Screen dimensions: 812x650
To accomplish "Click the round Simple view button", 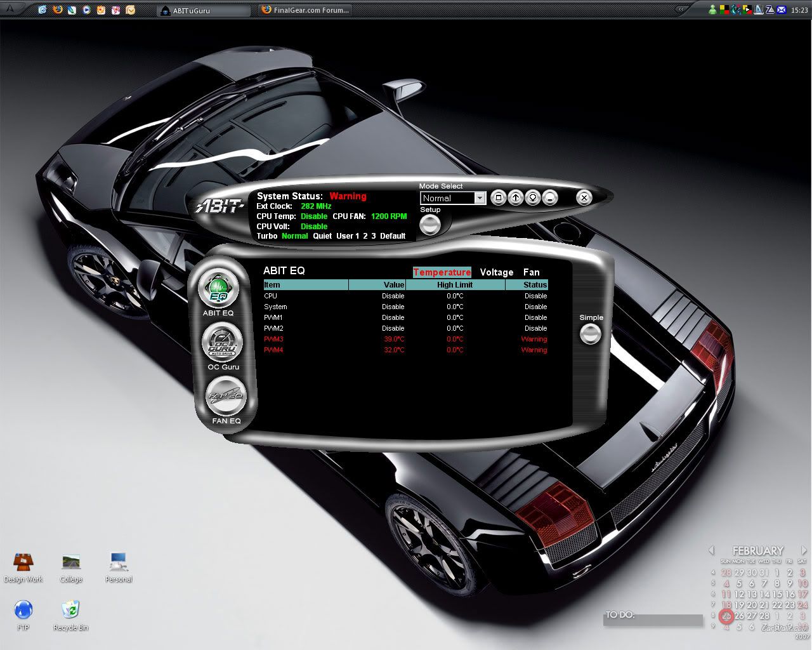I will pyautogui.click(x=591, y=333).
